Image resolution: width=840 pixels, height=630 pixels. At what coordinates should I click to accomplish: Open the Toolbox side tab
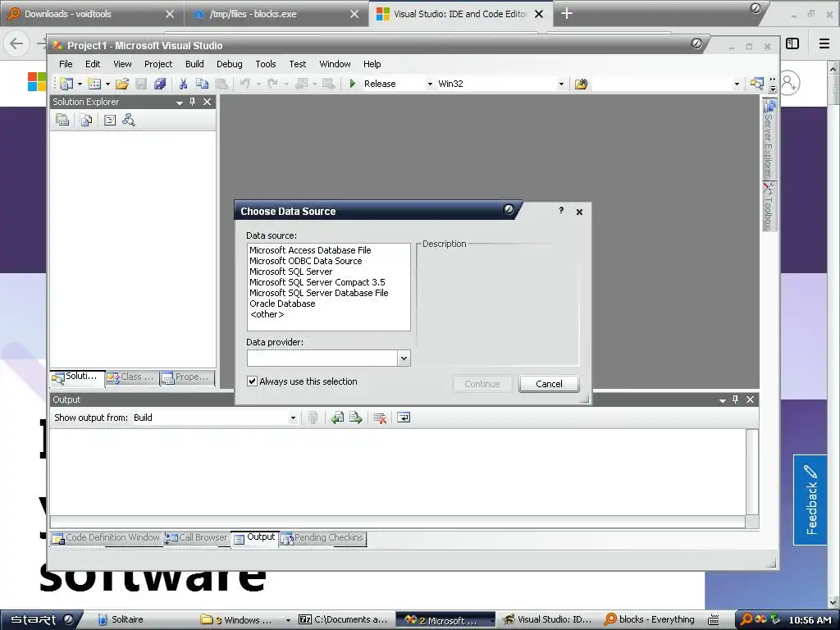pos(769,207)
